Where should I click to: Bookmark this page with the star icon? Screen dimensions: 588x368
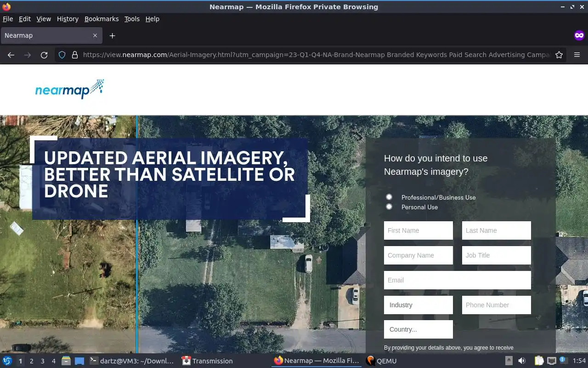(x=559, y=55)
